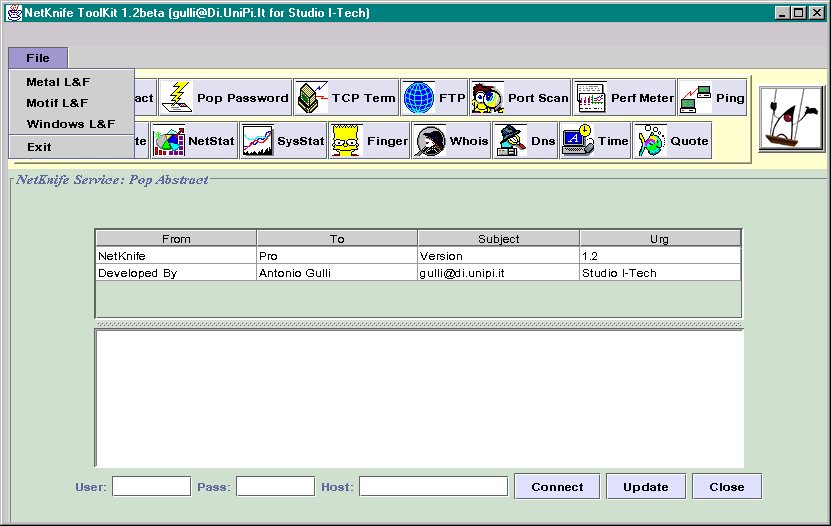Choose Metal L&F from File menu
831x526 pixels.
coord(72,82)
